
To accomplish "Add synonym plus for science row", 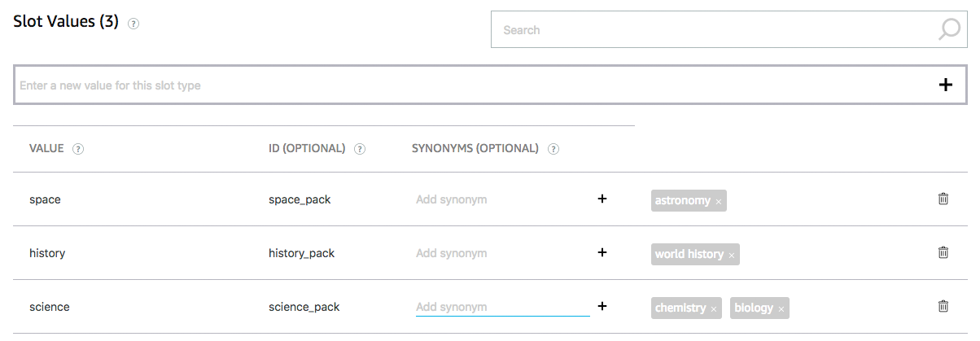I will [602, 306].
